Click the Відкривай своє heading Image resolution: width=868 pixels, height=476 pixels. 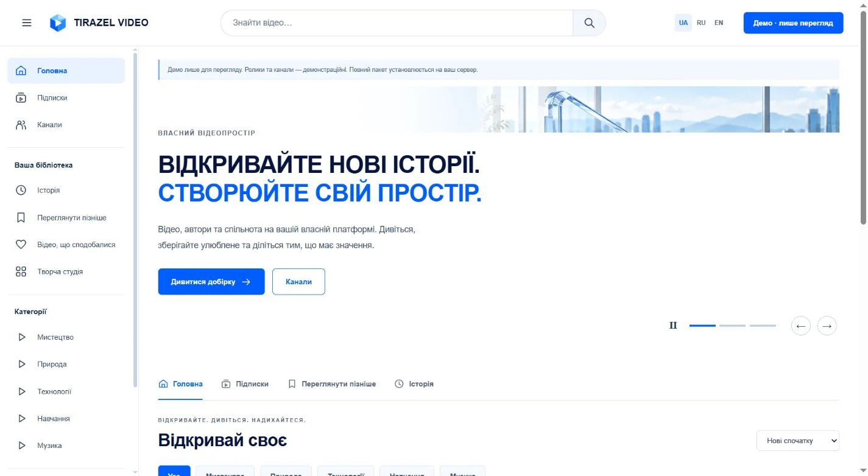[222, 440]
